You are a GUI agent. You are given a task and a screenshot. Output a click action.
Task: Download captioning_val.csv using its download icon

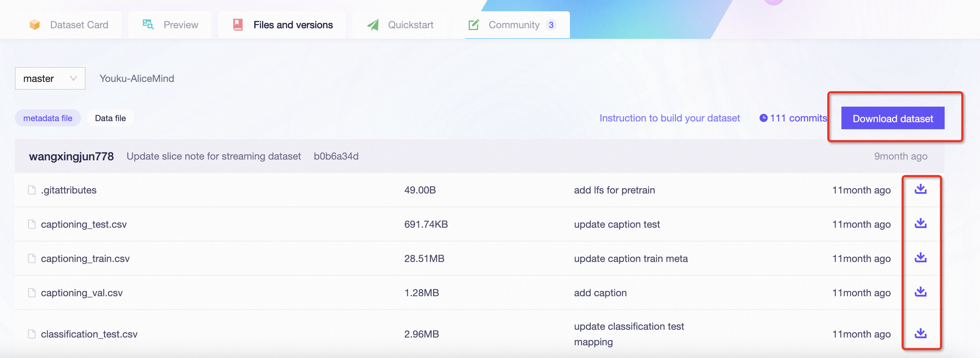920,292
